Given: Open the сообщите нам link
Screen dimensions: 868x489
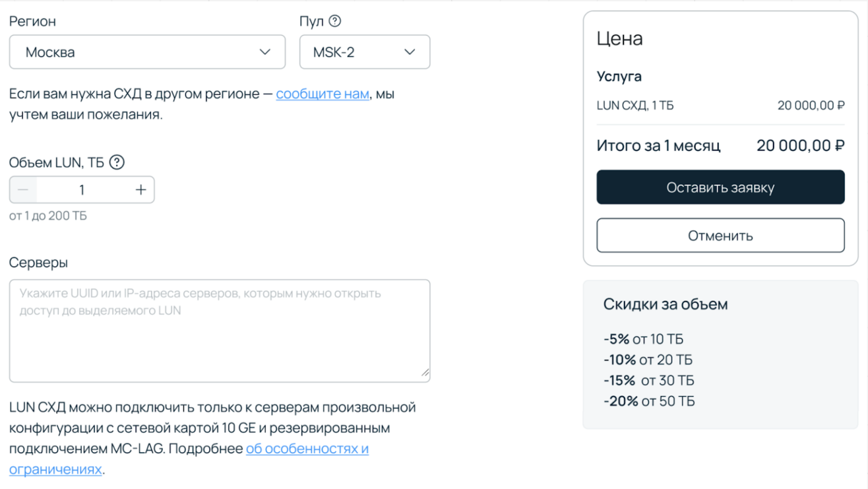Looking at the screenshot, I should coord(323,93).
